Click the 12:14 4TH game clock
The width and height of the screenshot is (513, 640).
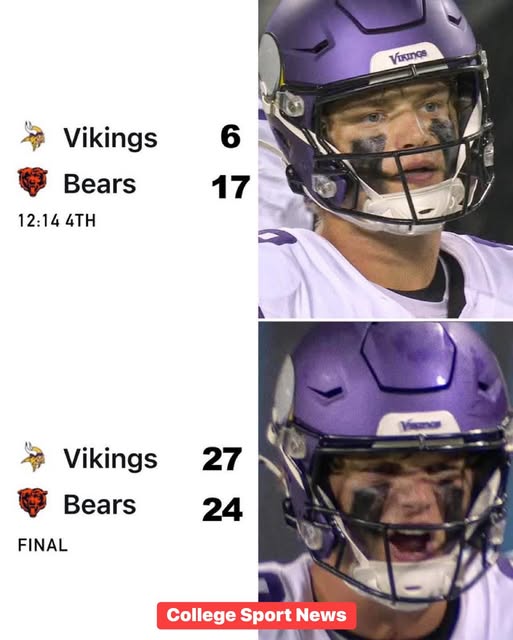pyautogui.click(x=57, y=221)
